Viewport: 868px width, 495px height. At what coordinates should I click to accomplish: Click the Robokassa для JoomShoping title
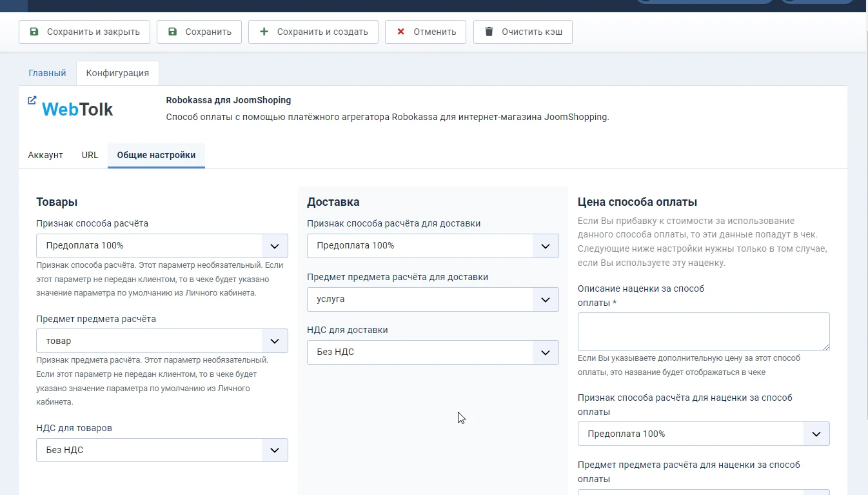(x=228, y=100)
